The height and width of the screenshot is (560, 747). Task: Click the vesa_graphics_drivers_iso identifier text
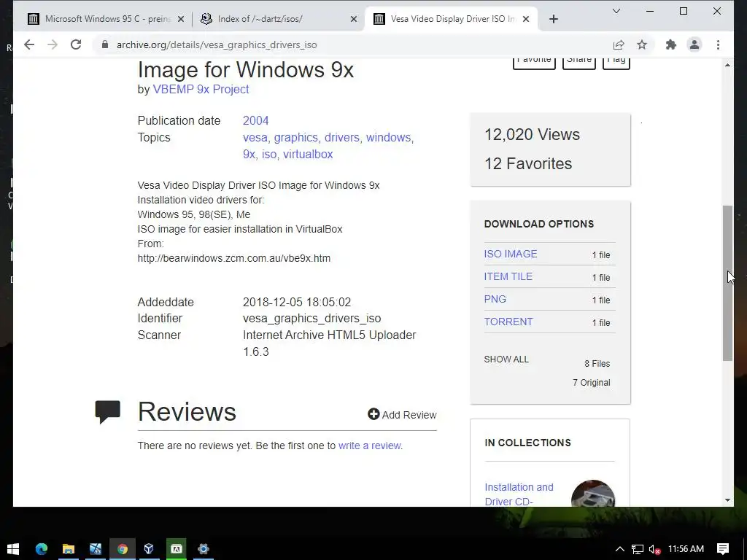[x=312, y=318]
